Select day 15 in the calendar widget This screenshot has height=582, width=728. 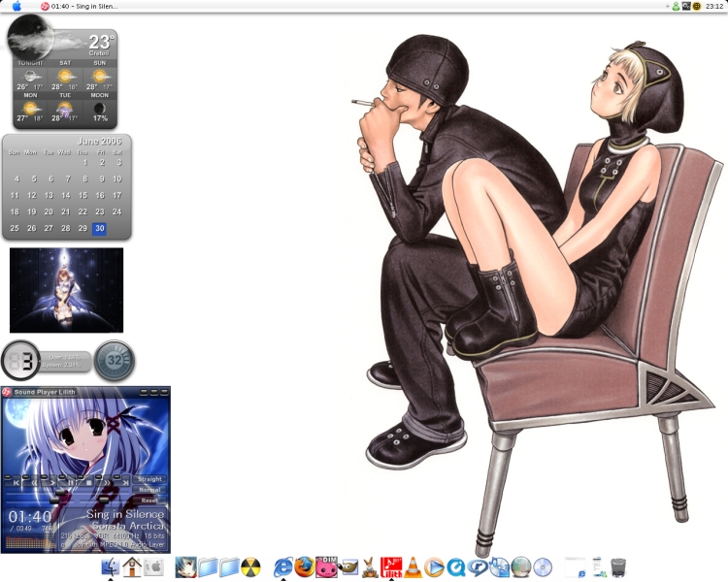(83, 195)
